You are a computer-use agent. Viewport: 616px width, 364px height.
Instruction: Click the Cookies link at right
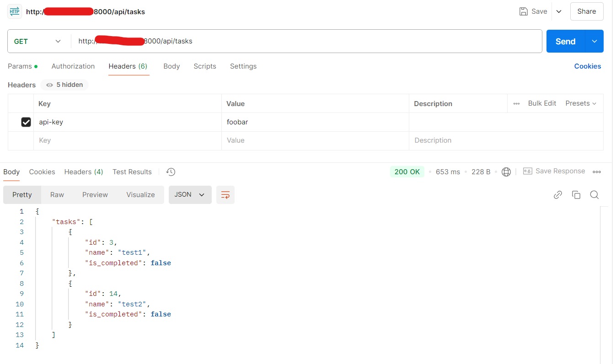pos(588,66)
